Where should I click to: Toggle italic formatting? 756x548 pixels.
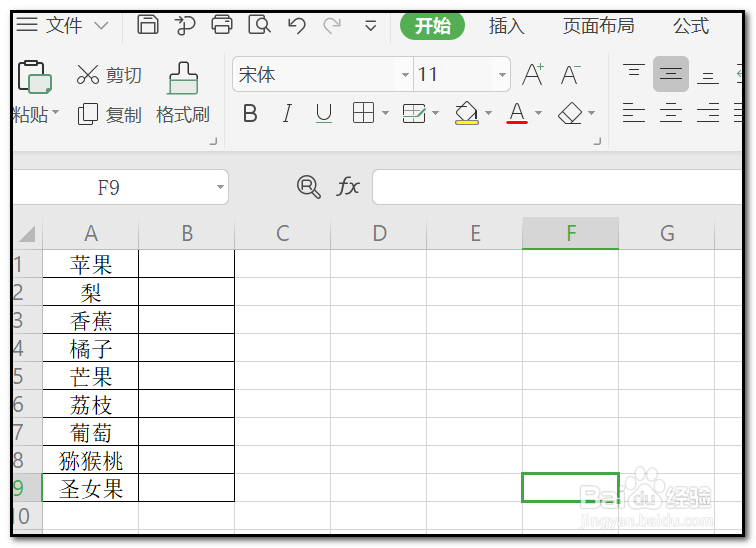tap(287, 114)
